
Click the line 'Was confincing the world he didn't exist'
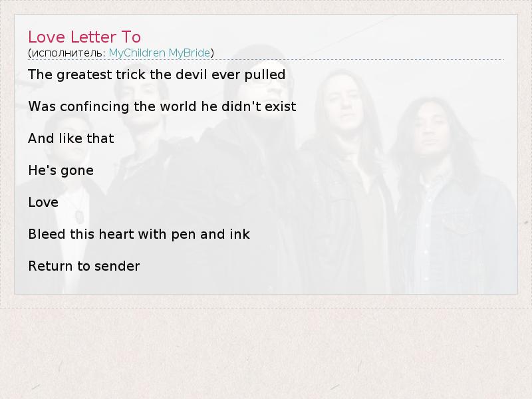(162, 106)
